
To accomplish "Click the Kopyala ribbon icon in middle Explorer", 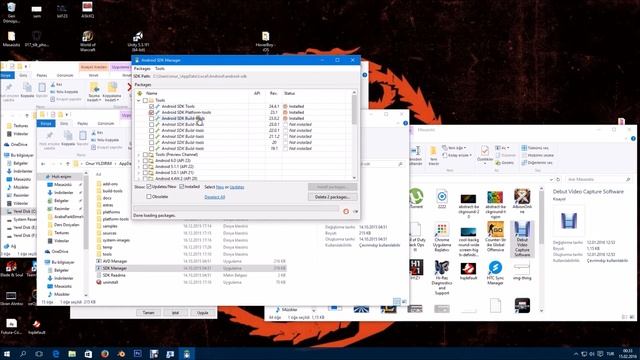I will [x=68, y=138].
